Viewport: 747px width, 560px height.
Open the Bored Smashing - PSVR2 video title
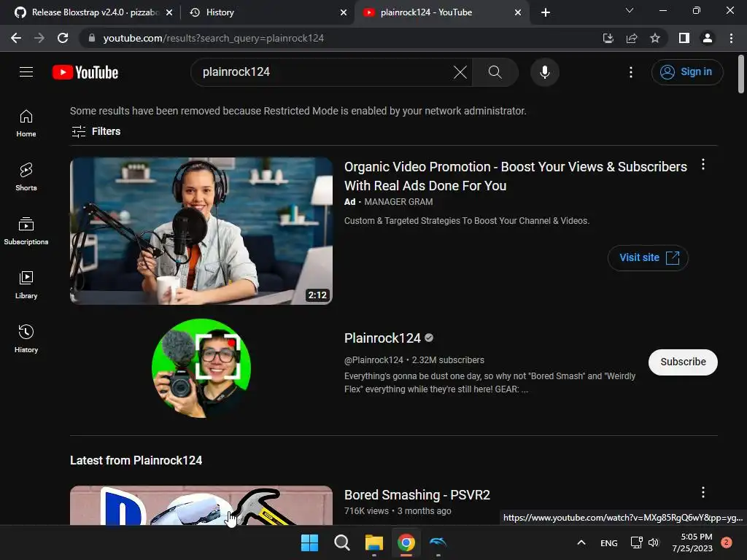coord(417,495)
